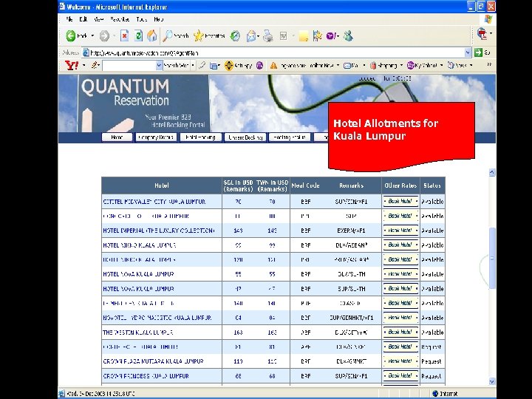Image resolution: width=532 pixels, height=399 pixels.
Task: Open the Y! logo dropdown arrow
Action: [x=83, y=66]
